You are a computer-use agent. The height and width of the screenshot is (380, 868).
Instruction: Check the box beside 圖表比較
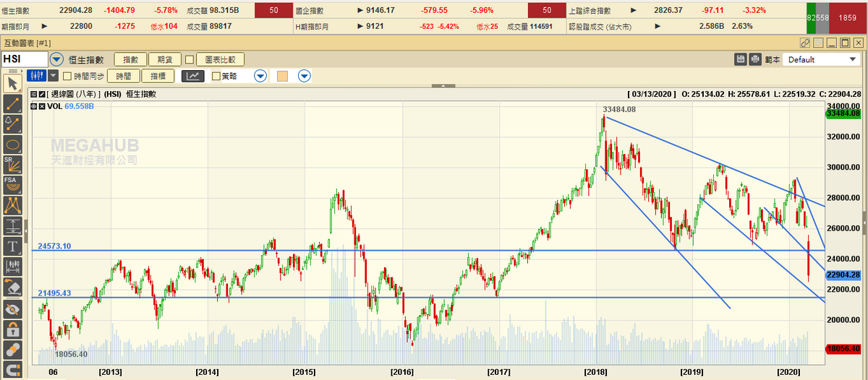(190, 60)
